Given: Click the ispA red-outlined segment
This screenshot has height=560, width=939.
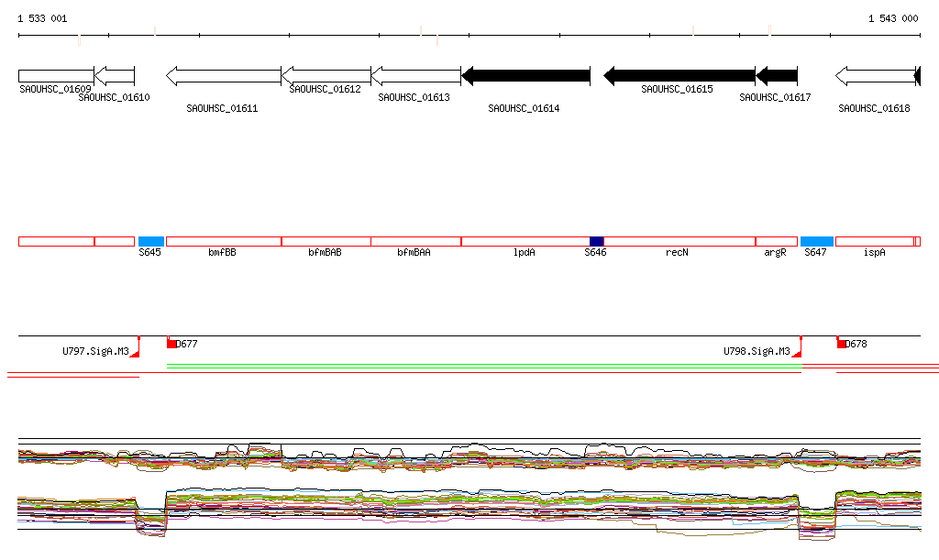Looking at the screenshot, I should (x=875, y=241).
